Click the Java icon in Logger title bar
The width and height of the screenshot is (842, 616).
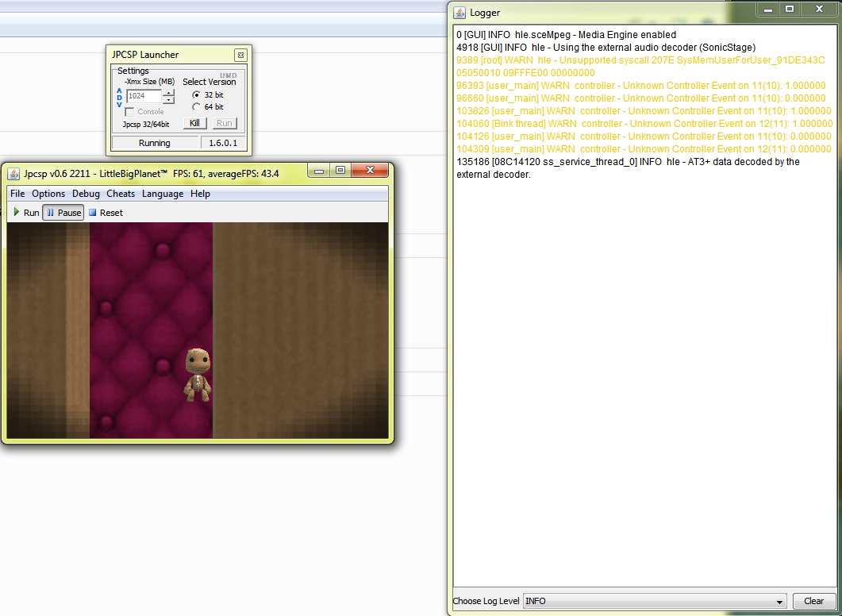(459, 13)
